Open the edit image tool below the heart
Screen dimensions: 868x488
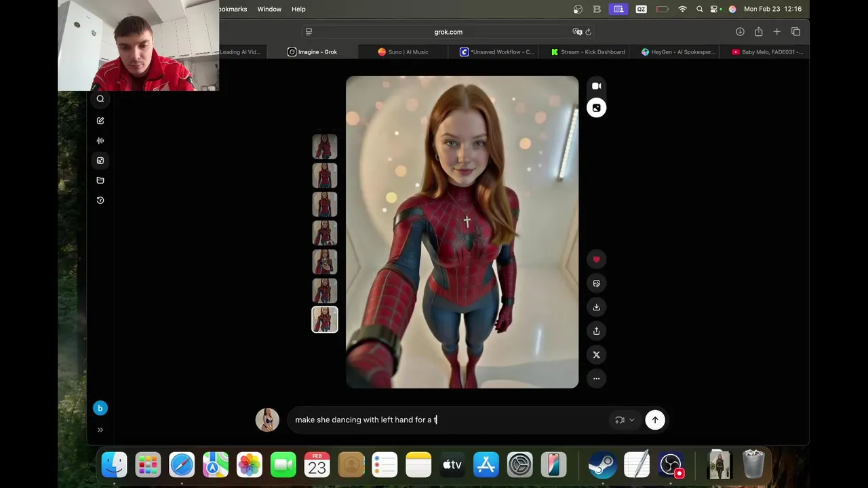pos(597,283)
